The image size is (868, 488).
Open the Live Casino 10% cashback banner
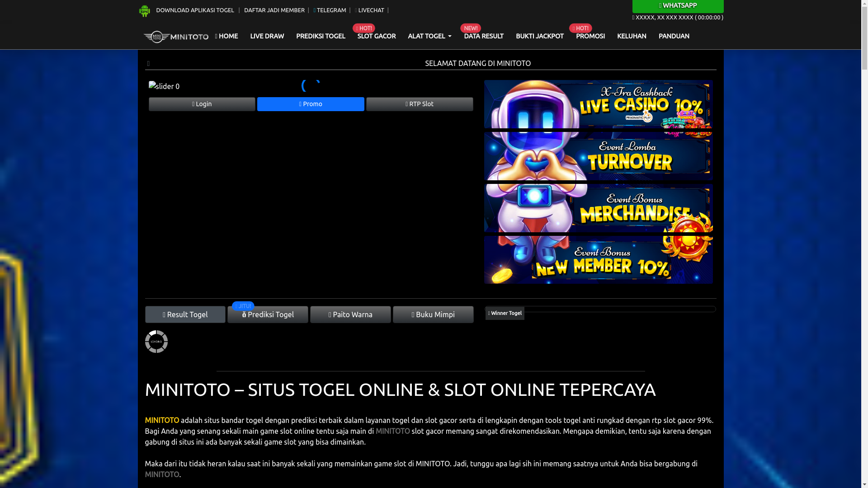[599, 104]
